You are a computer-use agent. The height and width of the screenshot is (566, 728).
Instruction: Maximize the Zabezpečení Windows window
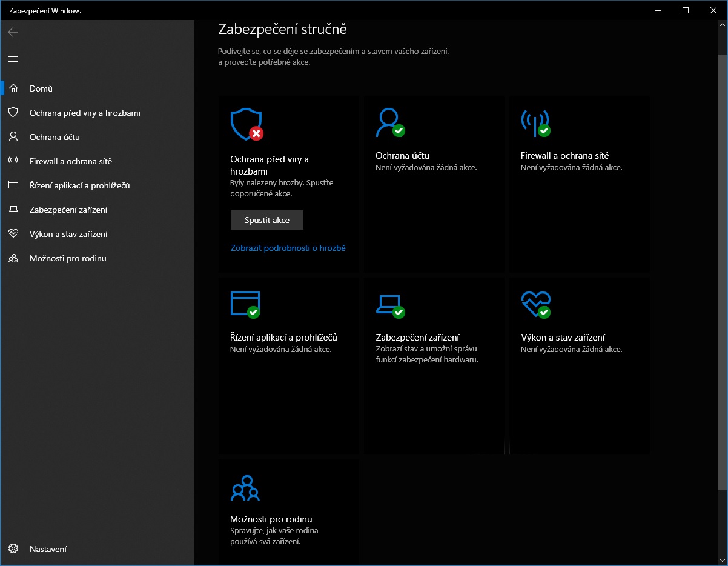pos(686,10)
